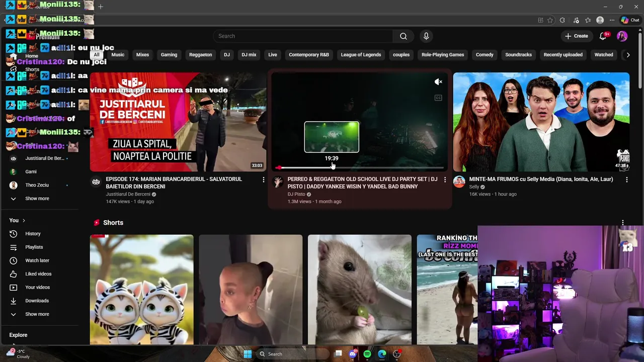Open options for Marian Brancardierul video
The image size is (644, 362).
coord(263,179)
